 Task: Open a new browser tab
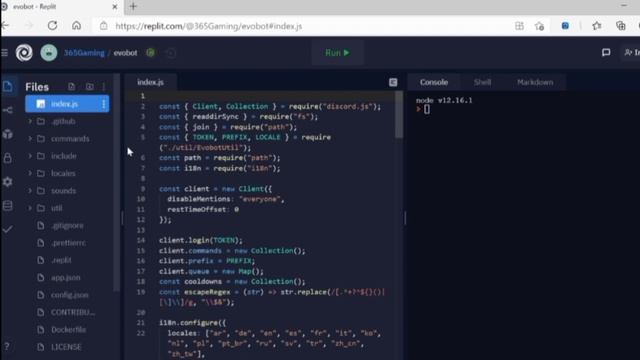coord(133,7)
